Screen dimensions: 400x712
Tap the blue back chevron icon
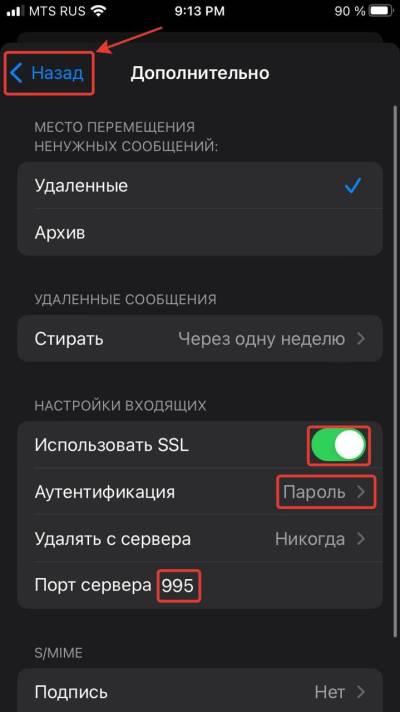pos(16,73)
